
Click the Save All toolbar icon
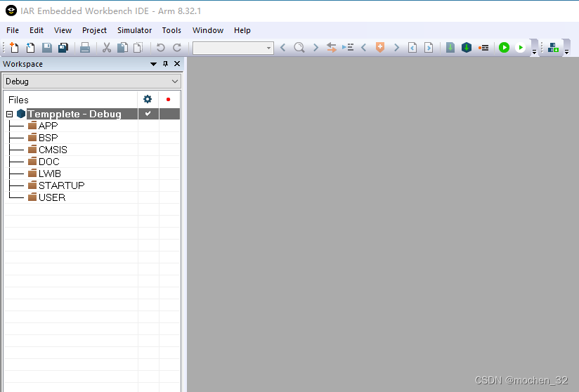click(63, 48)
